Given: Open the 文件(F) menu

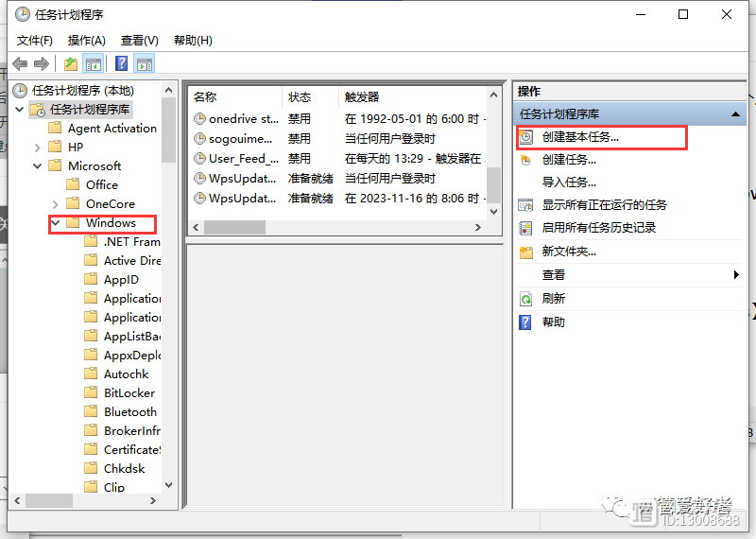Looking at the screenshot, I should tap(35, 41).
